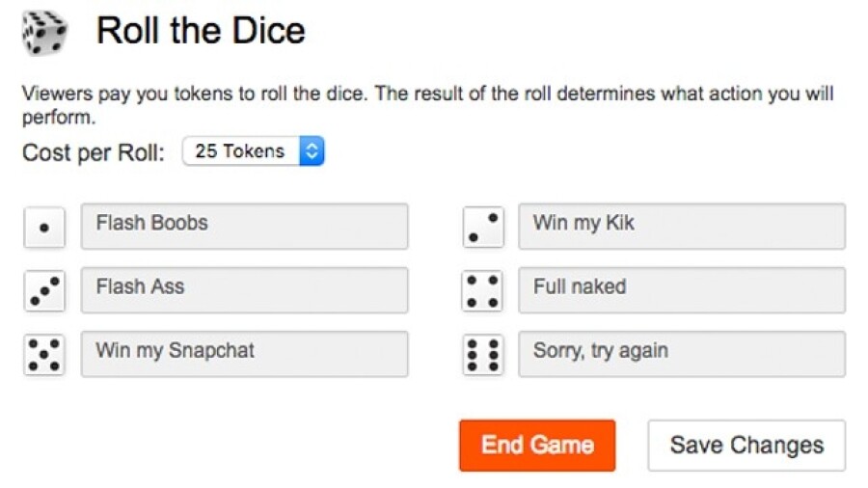Click the 'Roll the Dice' heading
The width and height of the screenshot is (868, 488).
(x=201, y=31)
